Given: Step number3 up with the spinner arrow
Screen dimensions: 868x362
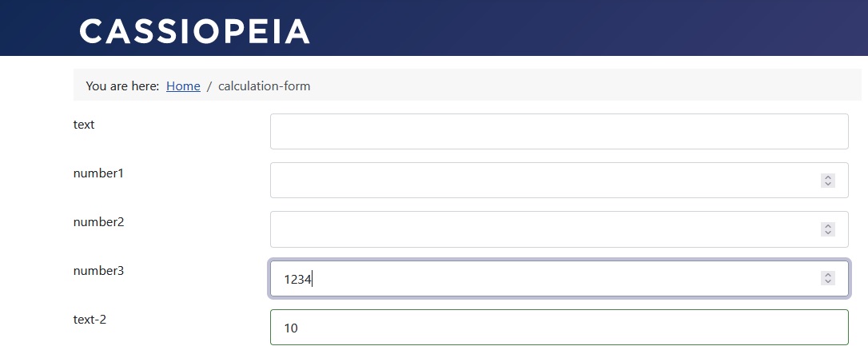Looking at the screenshot, I should point(828,274).
